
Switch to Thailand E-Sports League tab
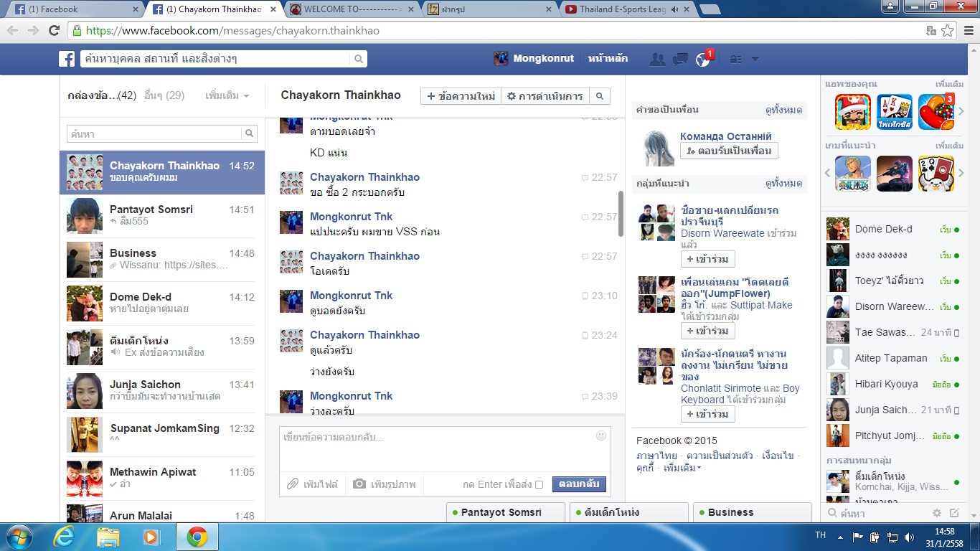coord(626,9)
